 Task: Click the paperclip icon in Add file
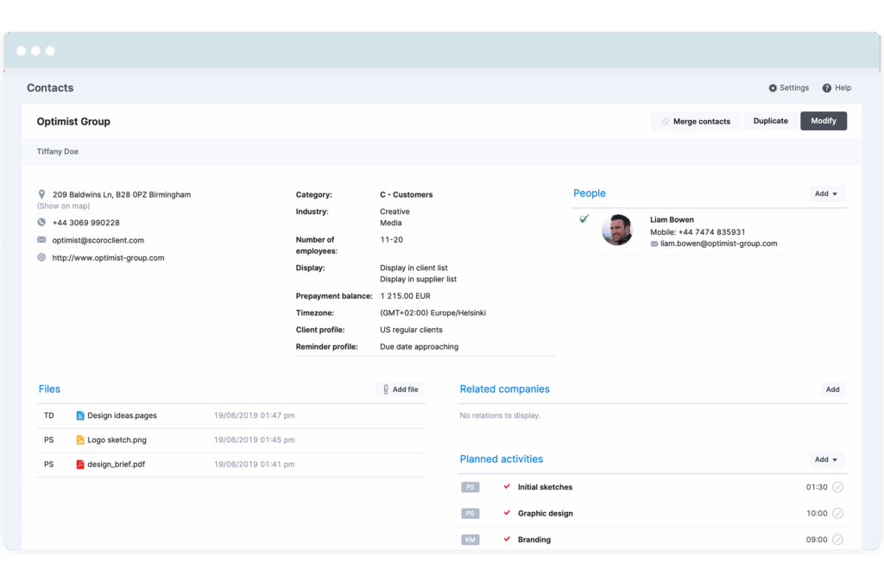coord(386,389)
